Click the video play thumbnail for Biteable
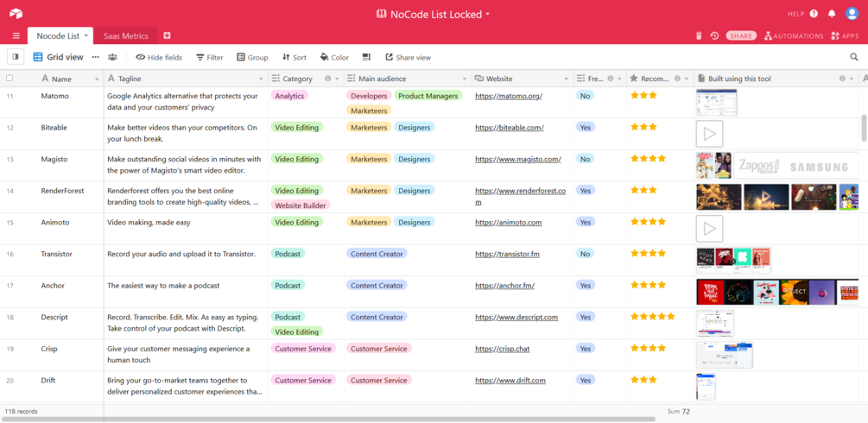The image size is (868, 423). (x=710, y=134)
